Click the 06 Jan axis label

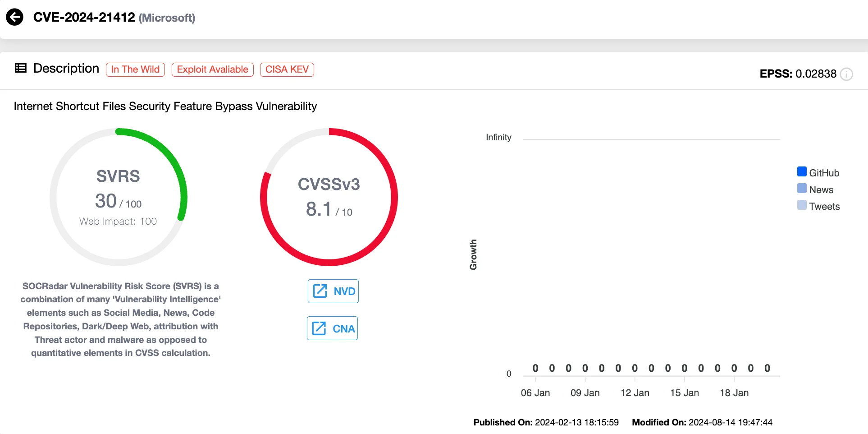tap(535, 393)
